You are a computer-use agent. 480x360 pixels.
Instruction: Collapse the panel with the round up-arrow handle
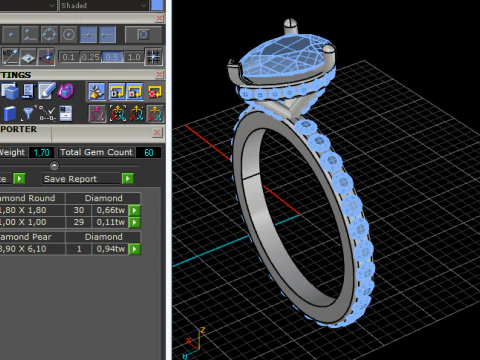[54, 165]
